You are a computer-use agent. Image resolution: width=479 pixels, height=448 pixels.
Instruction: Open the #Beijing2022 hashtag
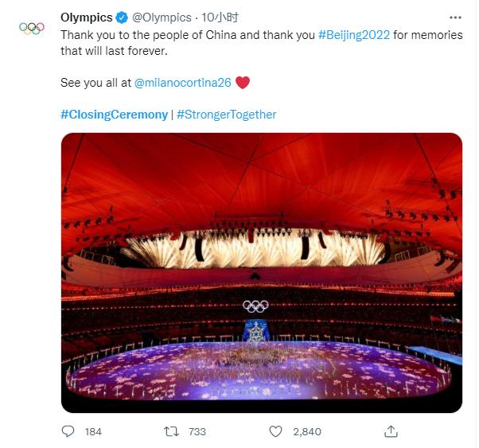(x=354, y=36)
